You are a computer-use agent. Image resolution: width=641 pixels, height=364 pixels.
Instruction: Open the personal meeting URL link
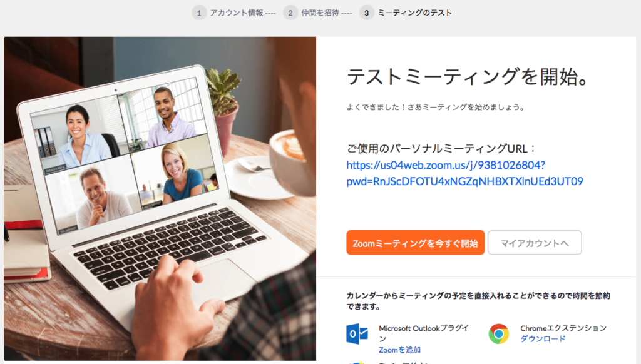[x=465, y=173]
